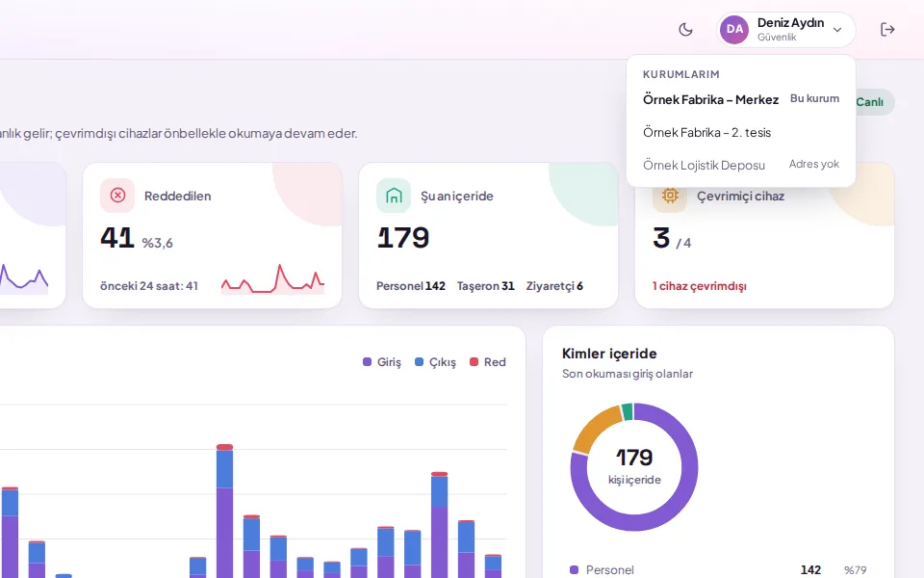Click the Çevrimiçi cihaz chip icon

click(670, 196)
